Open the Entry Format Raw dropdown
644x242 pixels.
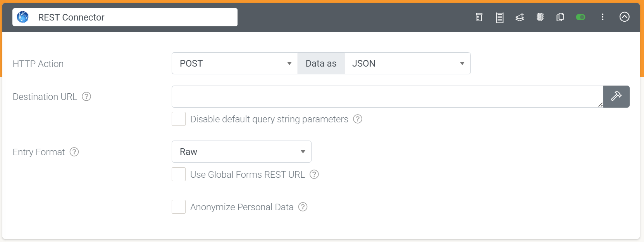coord(241,152)
